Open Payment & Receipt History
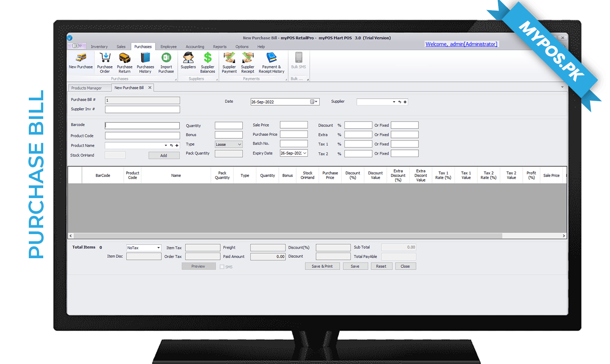Viewport: 610px width, 364px height. tap(272, 63)
